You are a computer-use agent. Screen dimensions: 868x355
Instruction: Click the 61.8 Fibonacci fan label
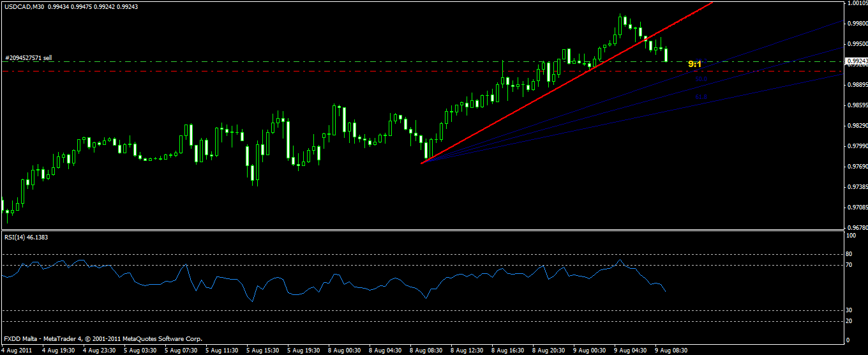coord(701,98)
